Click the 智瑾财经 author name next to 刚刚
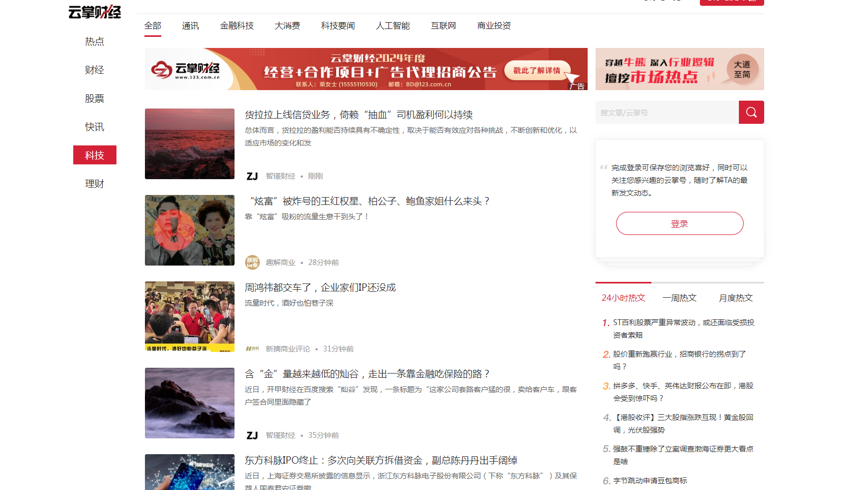 click(x=280, y=176)
